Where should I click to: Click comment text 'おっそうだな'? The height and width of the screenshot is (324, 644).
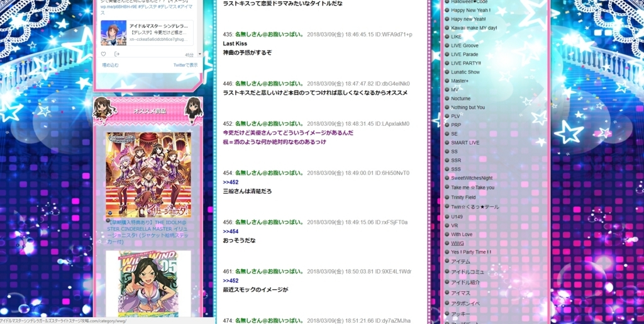pos(239,240)
